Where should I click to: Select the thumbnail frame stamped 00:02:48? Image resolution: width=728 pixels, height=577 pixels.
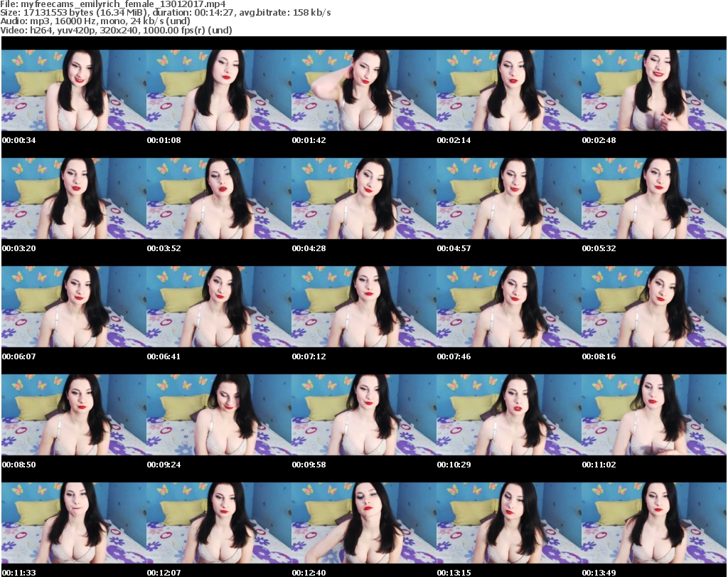[x=654, y=90]
